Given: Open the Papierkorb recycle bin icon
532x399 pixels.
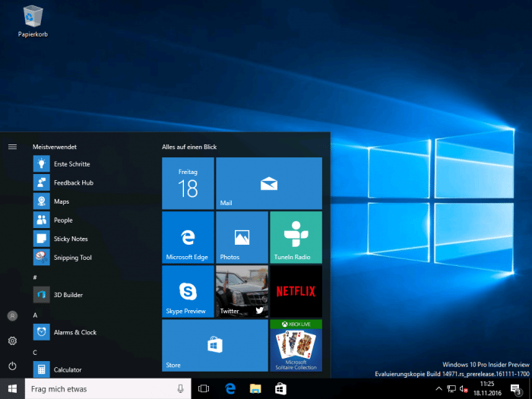Looking at the screenshot, I should tap(33, 21).
